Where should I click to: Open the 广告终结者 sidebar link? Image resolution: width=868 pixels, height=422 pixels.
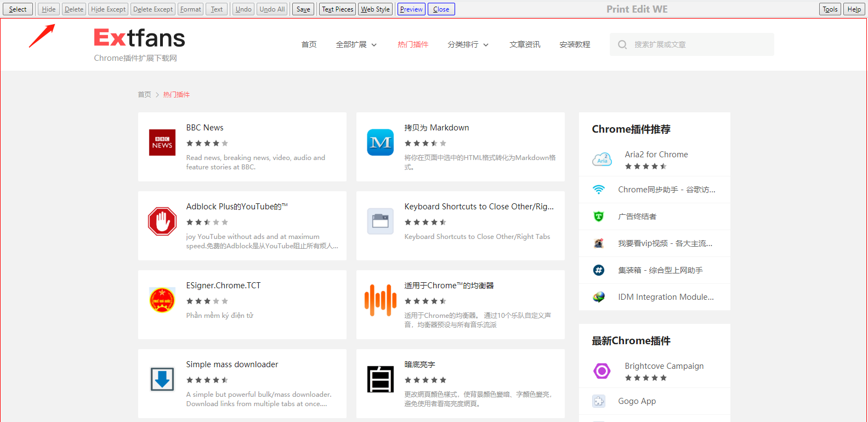(637, 216)
